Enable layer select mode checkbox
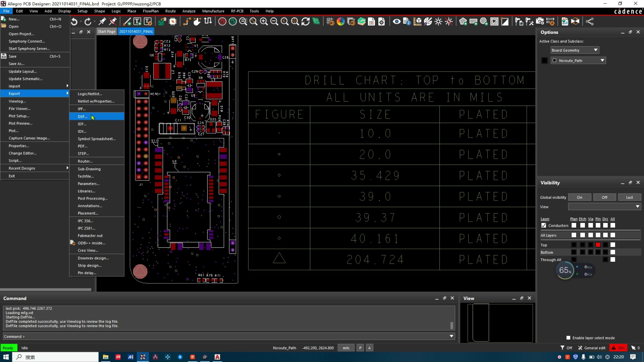This screenshot has width=644, height=362. click(x=568, y=338)
